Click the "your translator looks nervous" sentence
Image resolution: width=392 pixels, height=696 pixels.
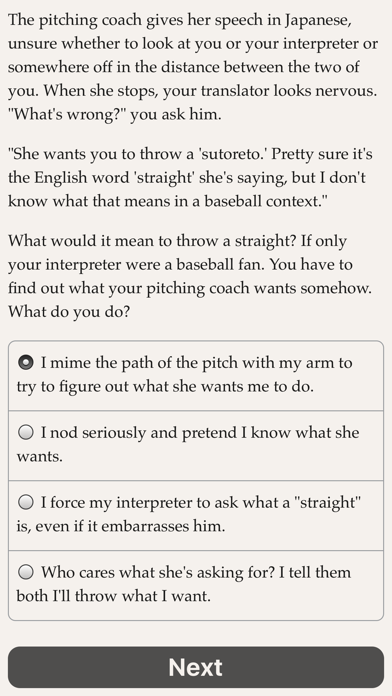pos(270,91)
